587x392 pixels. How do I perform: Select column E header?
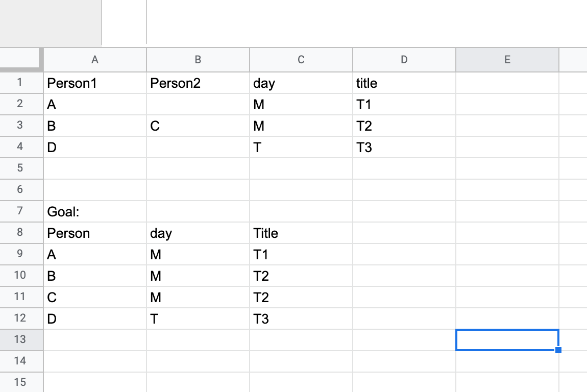click(507, 60)
